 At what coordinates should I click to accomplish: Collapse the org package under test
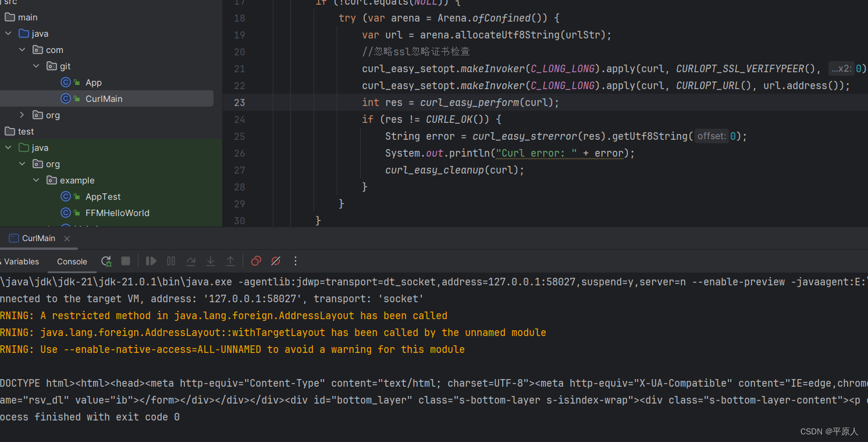click(22, 164)
